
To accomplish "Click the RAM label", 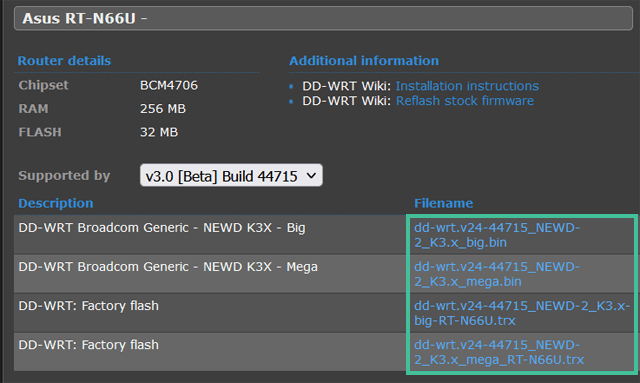I will [33, 109].
